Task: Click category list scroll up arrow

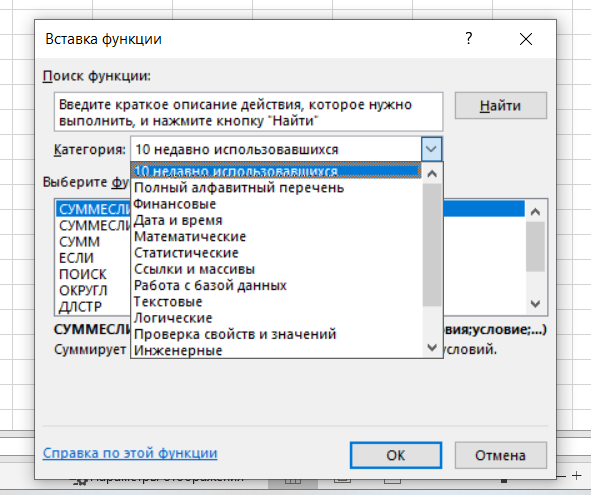Action: pyautogui.click(x=432, y=173)
